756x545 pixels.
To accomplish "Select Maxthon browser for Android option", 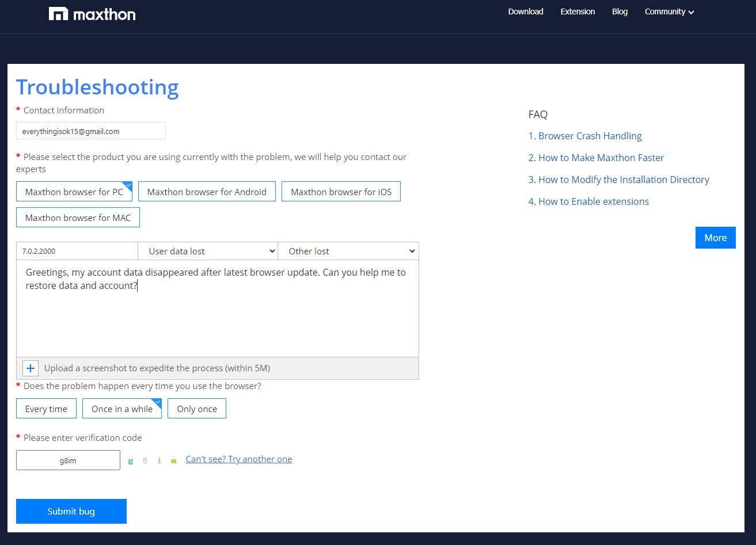I will (207, 192).
